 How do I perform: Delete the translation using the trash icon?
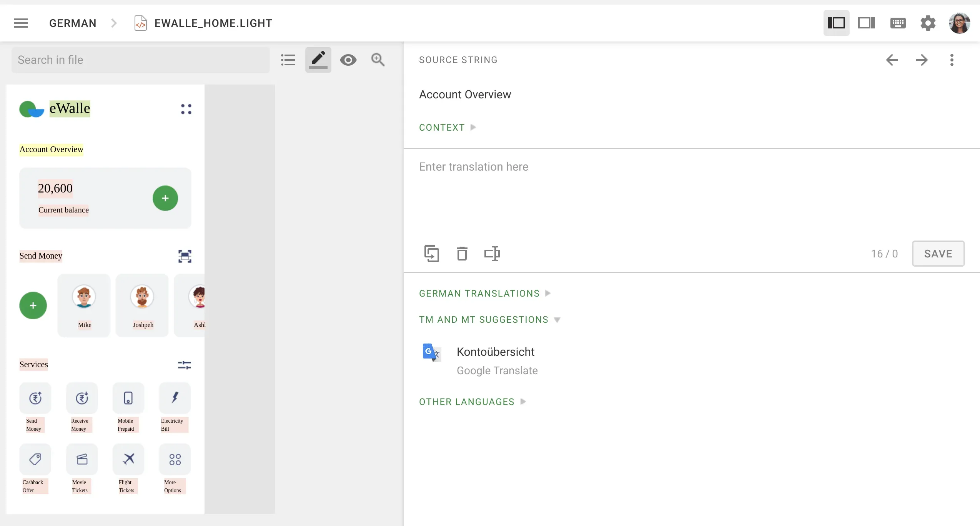click(x=462, y=254)
